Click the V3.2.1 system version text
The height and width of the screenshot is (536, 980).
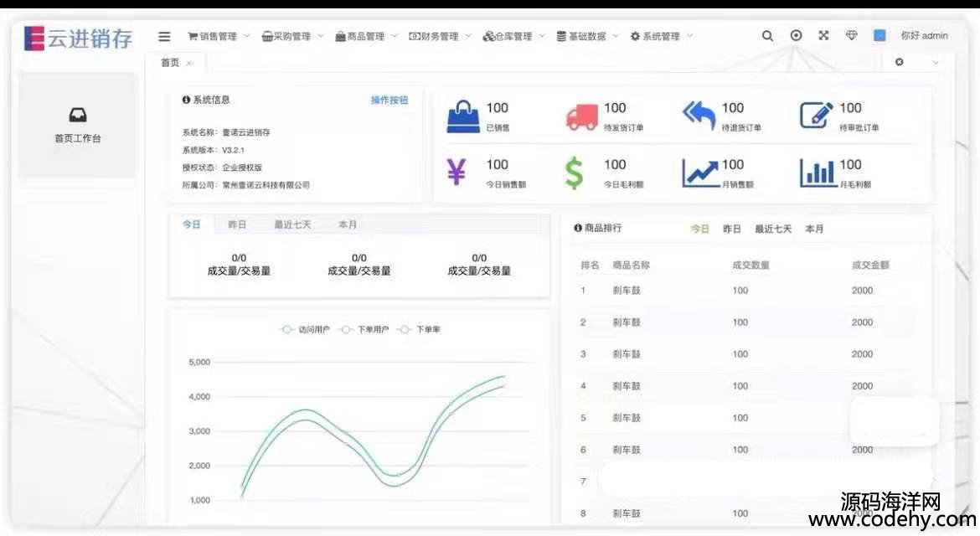(x=233, y=150)
